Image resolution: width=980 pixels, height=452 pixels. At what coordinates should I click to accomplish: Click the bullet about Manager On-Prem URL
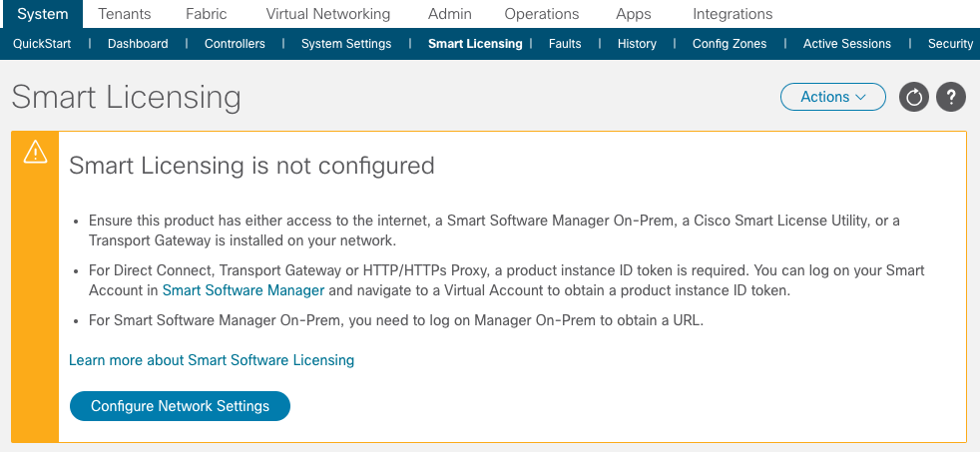[396, 321]
